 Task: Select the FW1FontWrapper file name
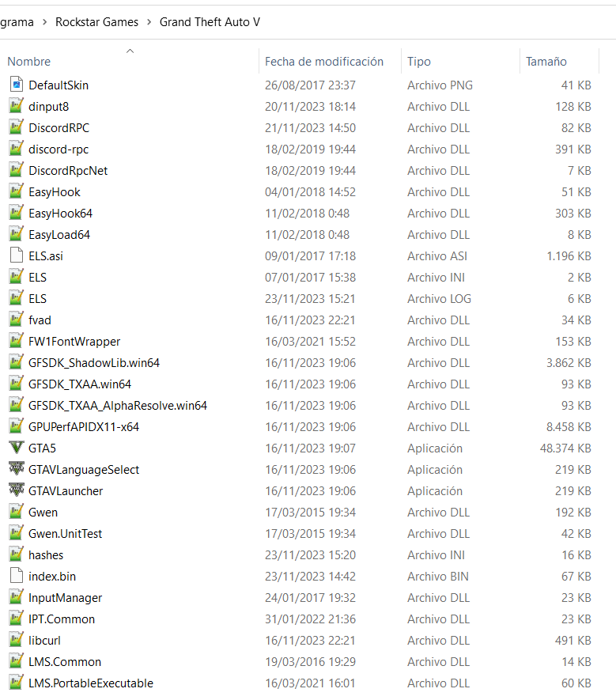click(74, 342)
